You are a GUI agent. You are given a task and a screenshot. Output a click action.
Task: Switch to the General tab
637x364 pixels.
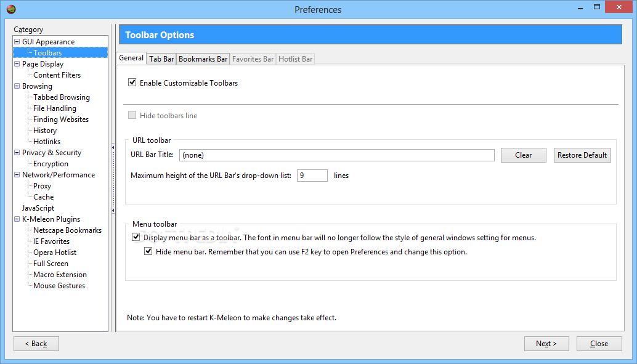tap(131, 58)
